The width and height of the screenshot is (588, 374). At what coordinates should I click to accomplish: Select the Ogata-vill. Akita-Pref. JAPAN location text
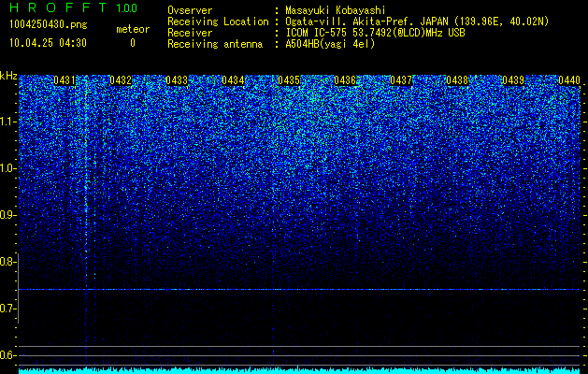pyautogui.click(x=417, y=22)
